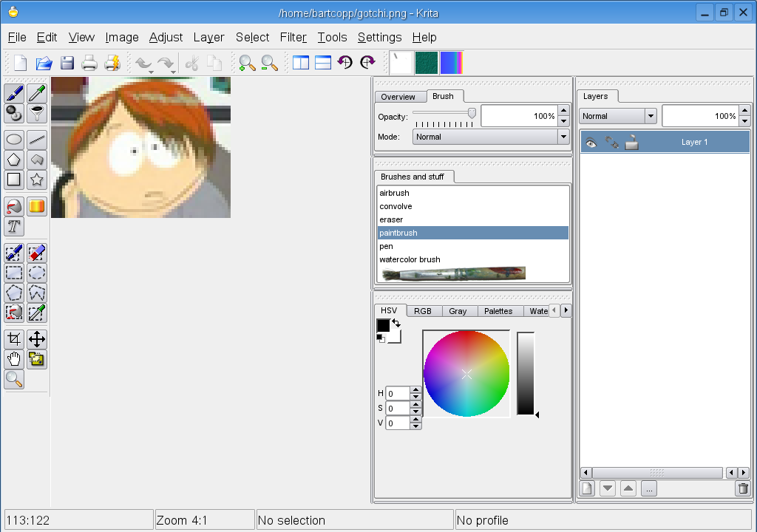Select the Gradient tool
This screenshot has height=532, width=757.
[37, 207]
